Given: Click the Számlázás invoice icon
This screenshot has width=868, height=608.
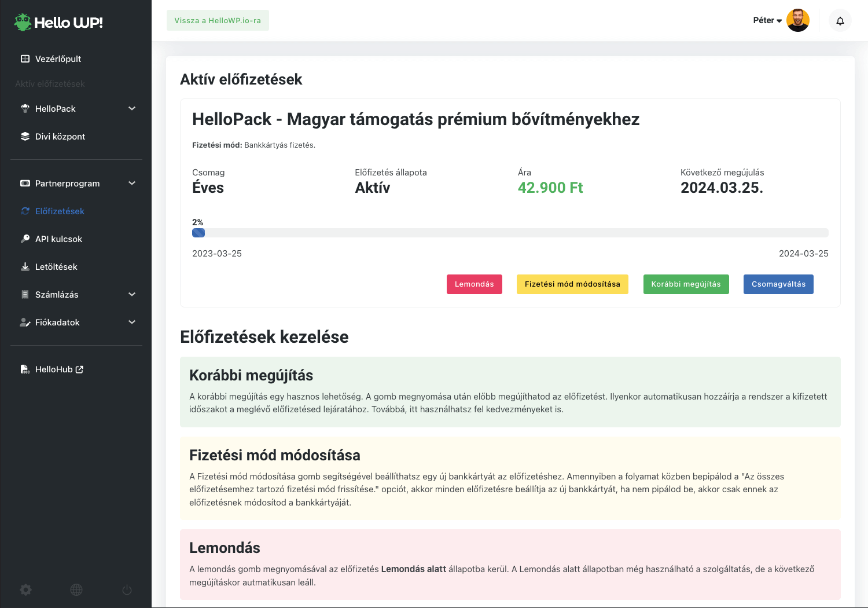Looking at the screenshot, I should click(x=25, y=294).
